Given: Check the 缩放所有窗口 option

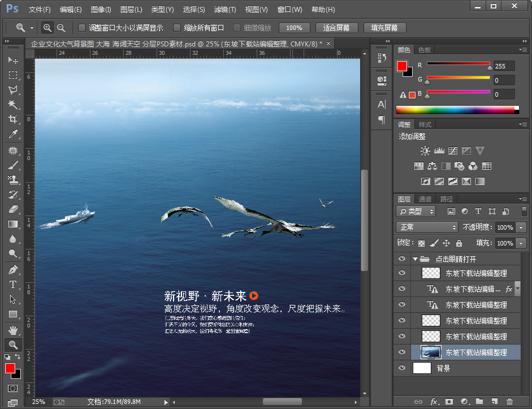Looking at the screenshot, I should tap(177, 28).
